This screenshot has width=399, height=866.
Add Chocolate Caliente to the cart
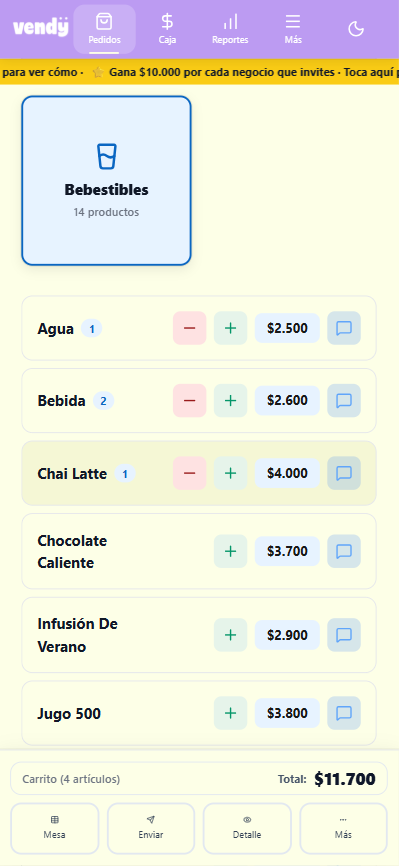click(x=230, y=551)
